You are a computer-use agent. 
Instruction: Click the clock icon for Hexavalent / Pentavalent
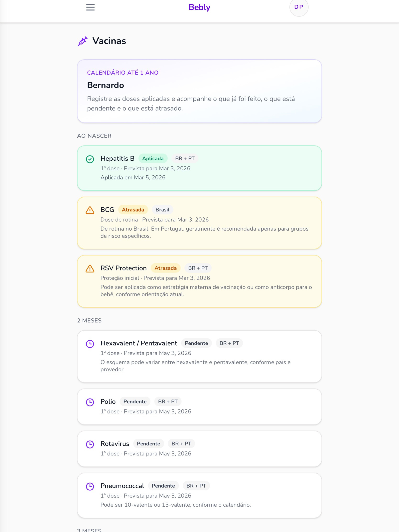90,344
